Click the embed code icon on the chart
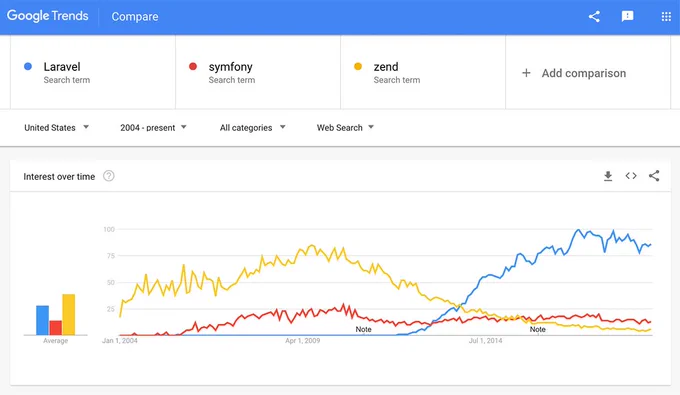Image resolution: width=680 pixels, height=395 pixels. pyautogui.click(x=631, y=176)
